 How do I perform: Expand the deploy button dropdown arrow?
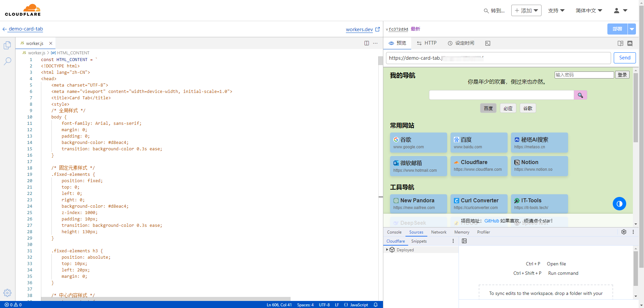[x=632, y=29]
